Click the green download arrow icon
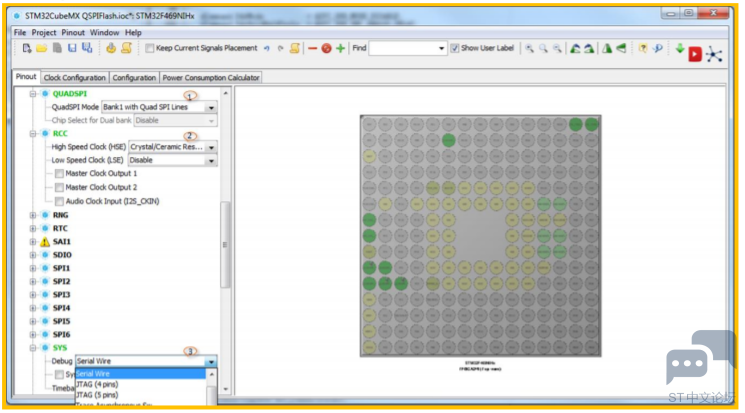This screenshot has width=745, height=413. pyautogui.click(x=680, y=48)
